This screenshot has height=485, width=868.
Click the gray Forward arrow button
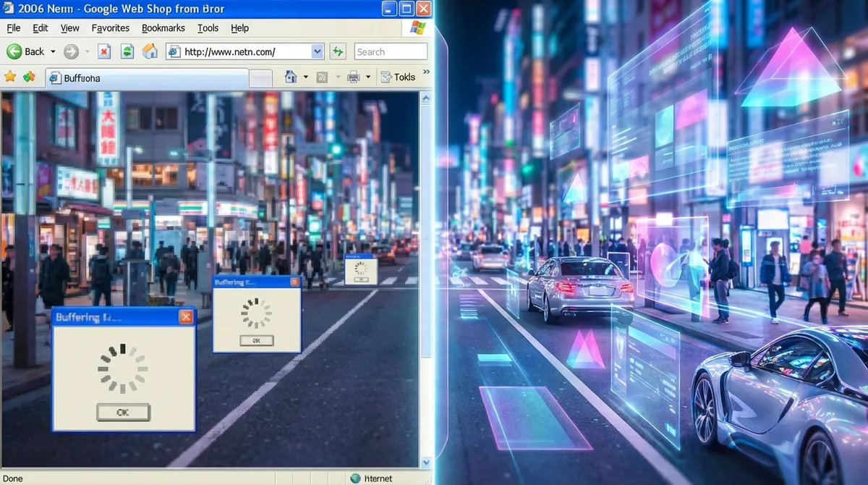coord(71,51)
